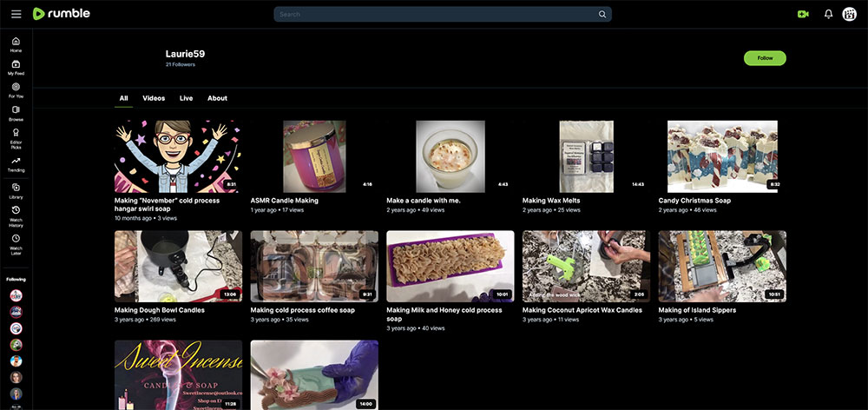Select the All tab

(123, 98)
